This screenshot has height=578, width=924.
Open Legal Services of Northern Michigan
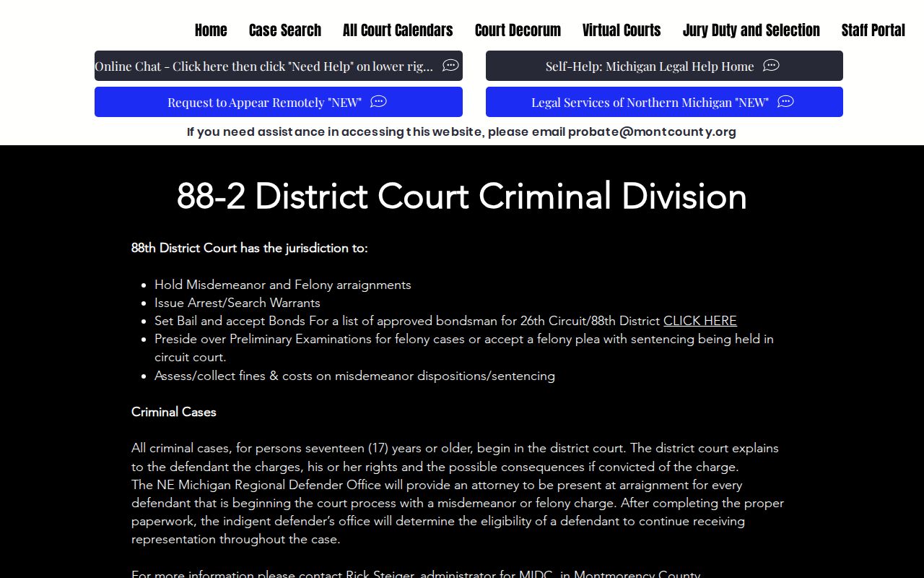(x=664, y=102)
